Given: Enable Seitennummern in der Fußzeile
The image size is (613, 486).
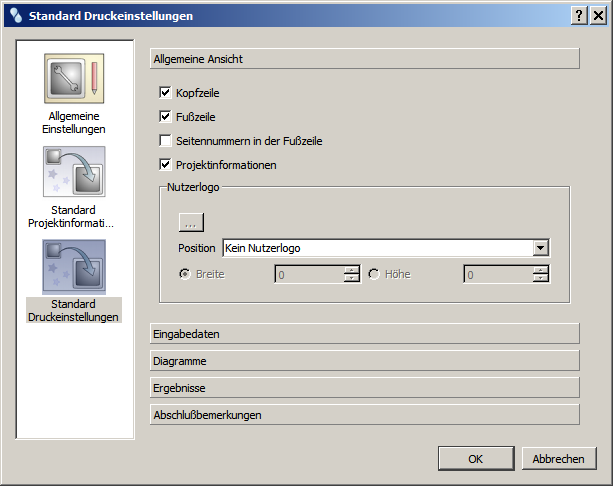Looking at the screenshot, I should pyautogui.click(x=165, y=140).
